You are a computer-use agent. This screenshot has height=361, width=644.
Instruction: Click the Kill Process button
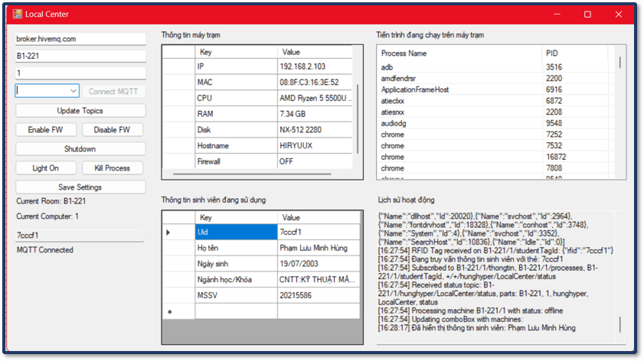coord(112,168)
